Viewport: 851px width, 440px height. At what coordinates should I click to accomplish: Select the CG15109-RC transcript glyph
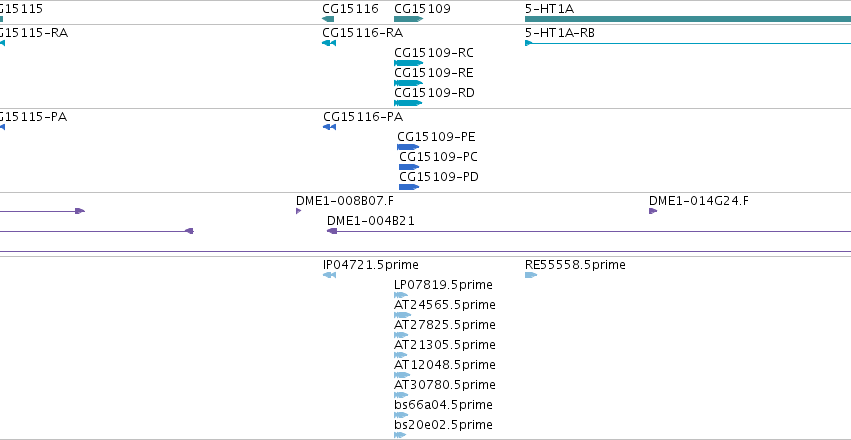point(409,63)
